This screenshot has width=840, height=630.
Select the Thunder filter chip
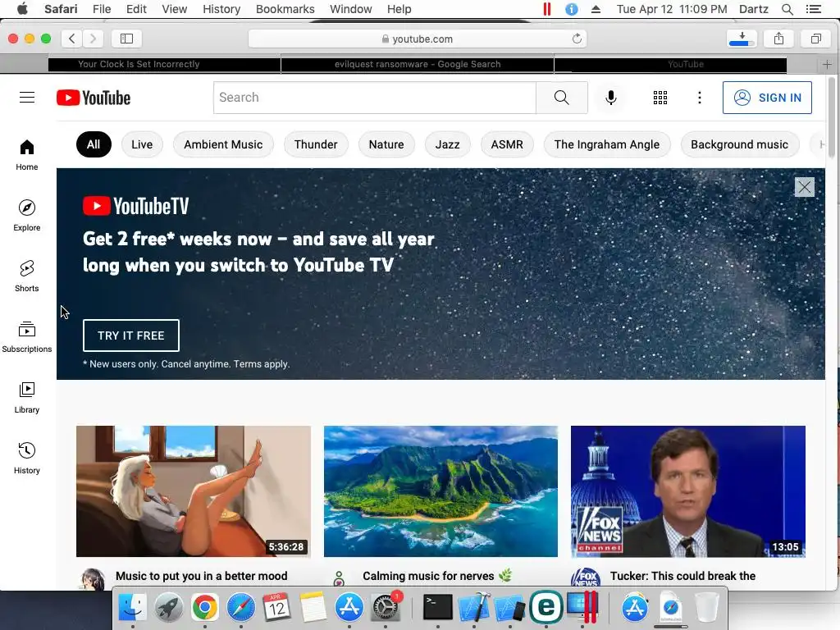316,144
